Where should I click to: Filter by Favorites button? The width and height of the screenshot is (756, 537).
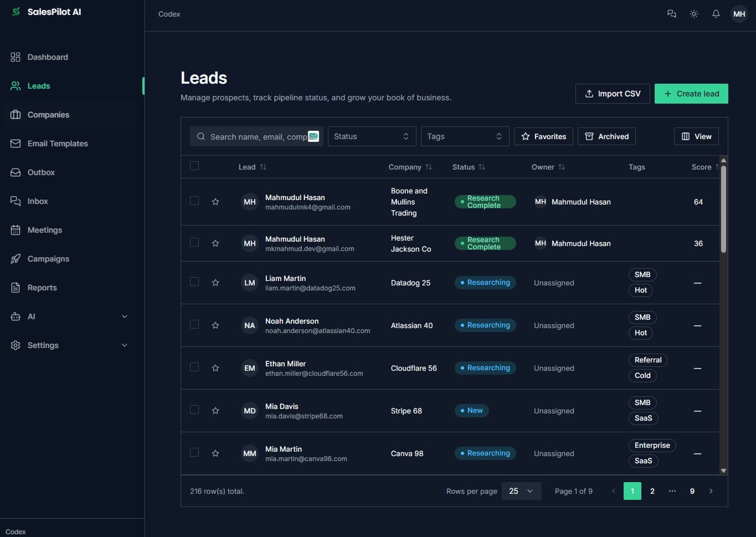click(x=543, y=136)
